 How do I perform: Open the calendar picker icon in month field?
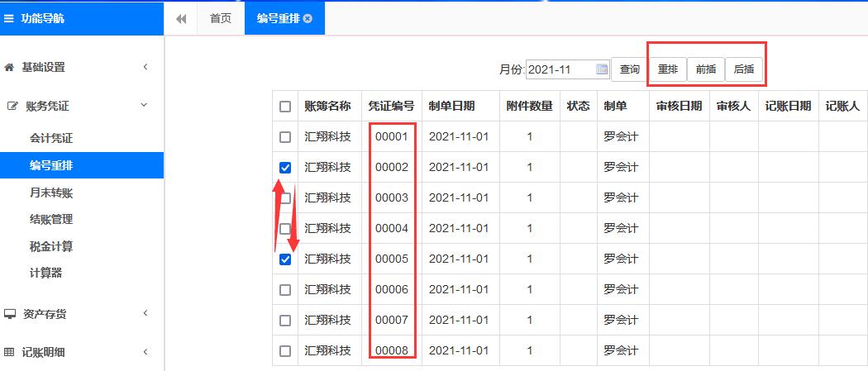602,69
